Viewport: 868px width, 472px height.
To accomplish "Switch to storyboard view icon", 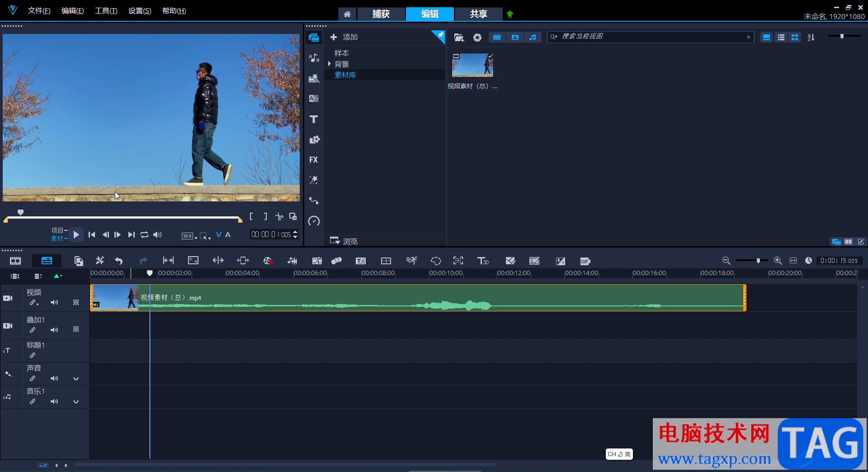I will tap(15, 261).
